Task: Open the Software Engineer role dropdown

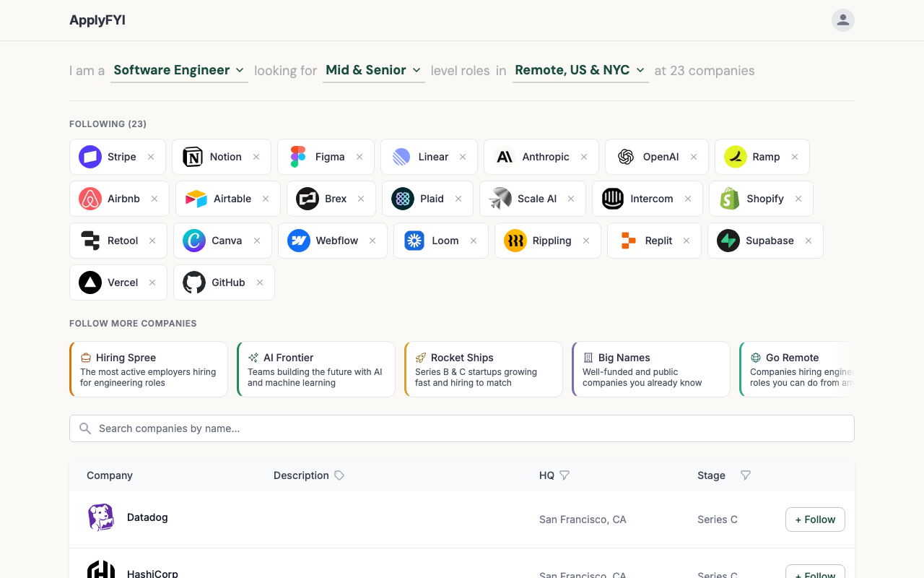Action: pyautogui.click(x=179, y=70)
